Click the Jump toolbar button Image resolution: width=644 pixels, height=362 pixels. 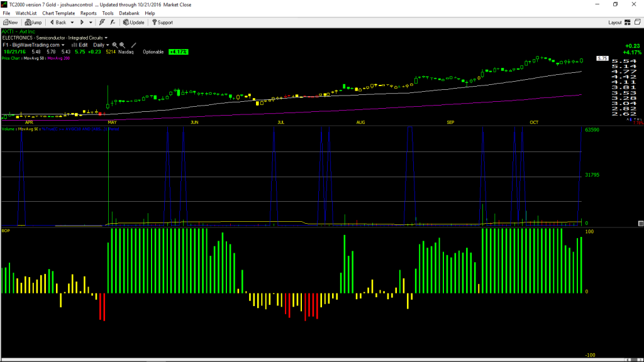(x=33, y=23)
